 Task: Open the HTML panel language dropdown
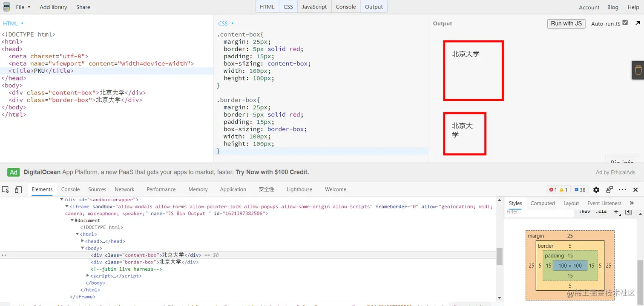(x=13, y=23)
